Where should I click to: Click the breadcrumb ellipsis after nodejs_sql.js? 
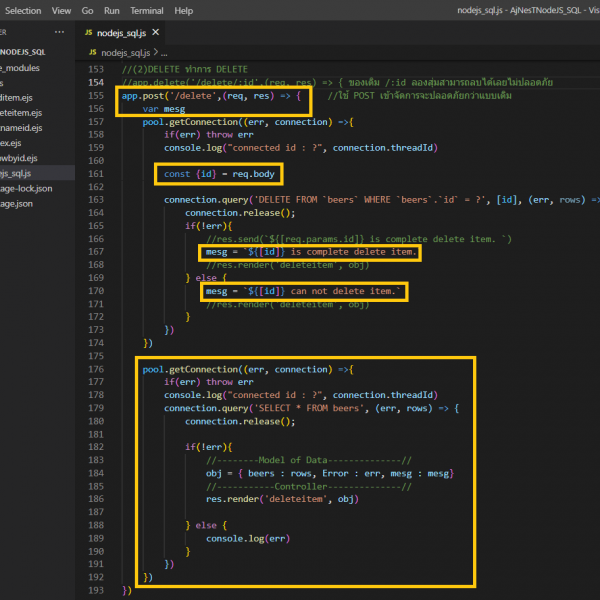[x=164, y=52]
